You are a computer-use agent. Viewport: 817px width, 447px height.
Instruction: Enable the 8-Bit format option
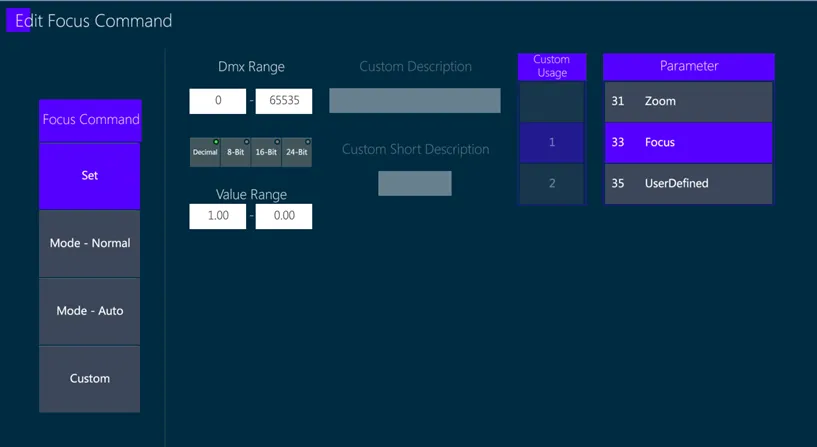[x=236, y=152]
